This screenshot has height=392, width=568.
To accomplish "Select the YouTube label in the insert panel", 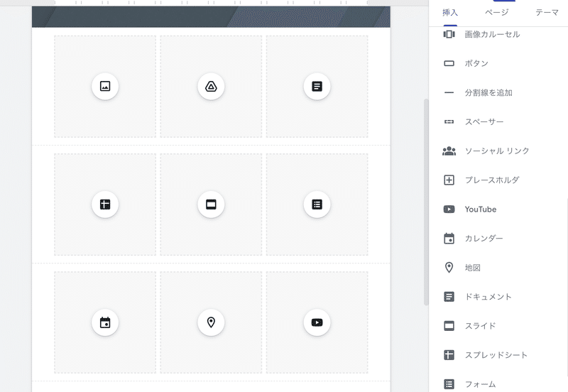I will [x=481, y=209].
